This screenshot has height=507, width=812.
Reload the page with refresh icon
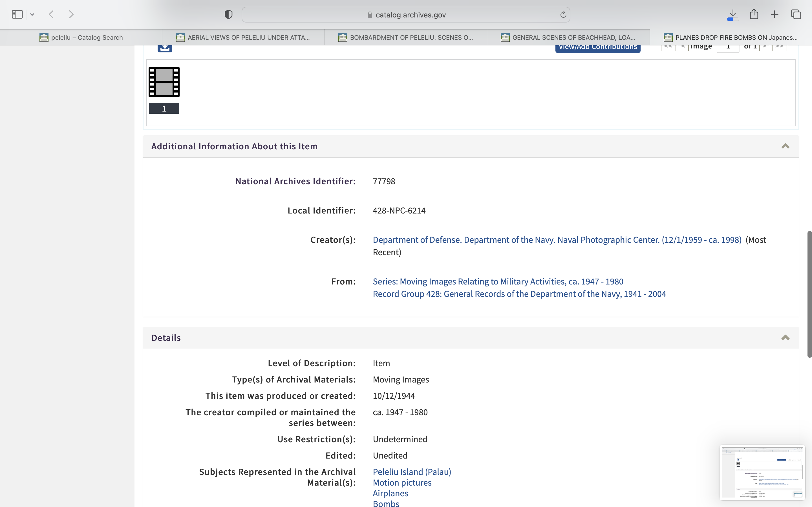coord(563,14)
